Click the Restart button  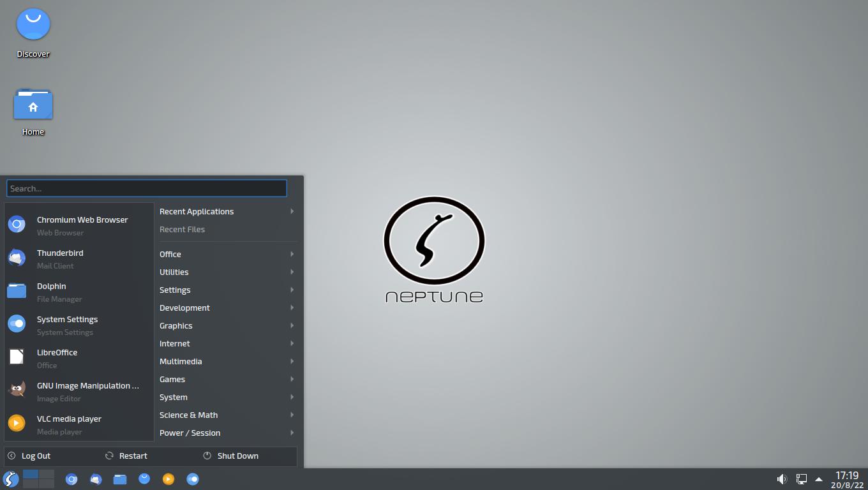tap(126, 456)
